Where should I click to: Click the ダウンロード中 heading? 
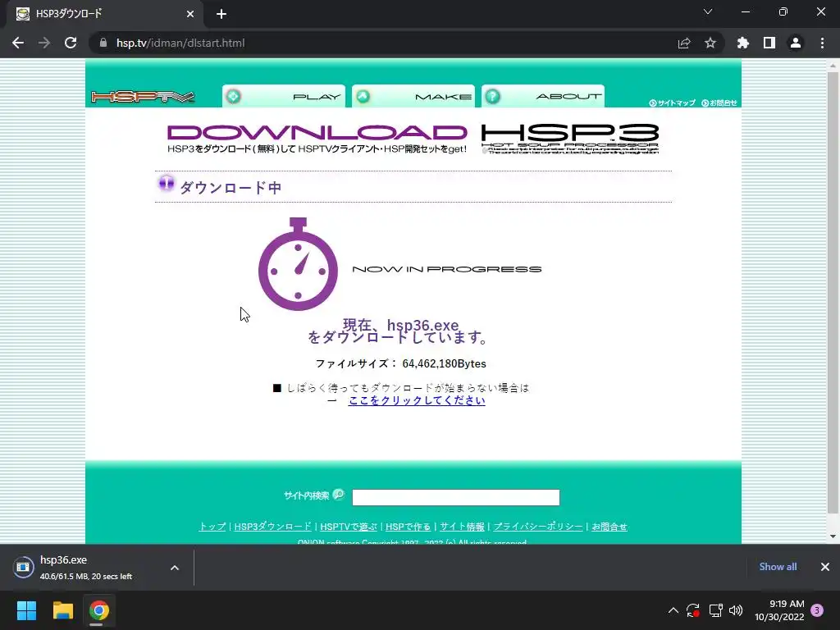click(x=231, y=188)
